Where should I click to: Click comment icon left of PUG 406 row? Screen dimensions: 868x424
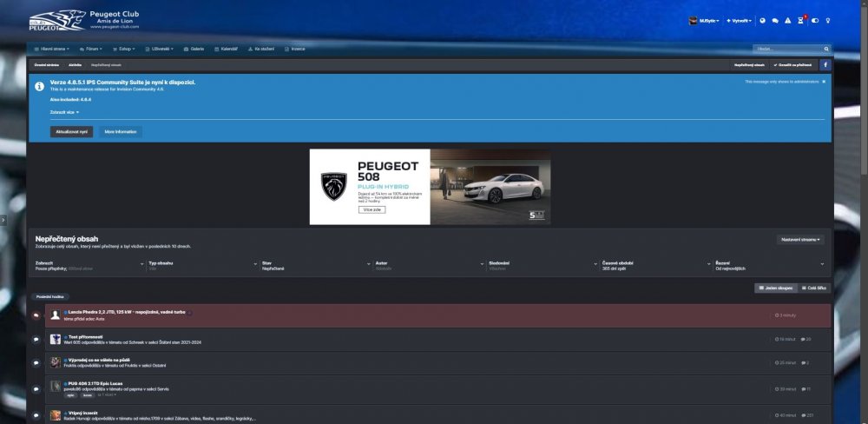pyautogui.click(x=36, y=389)
